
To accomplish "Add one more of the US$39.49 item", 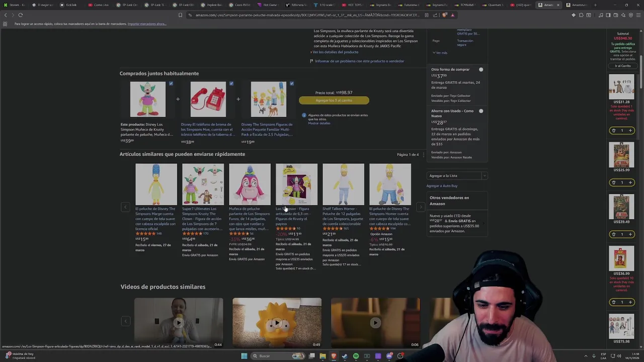I will tap(630, 234).
